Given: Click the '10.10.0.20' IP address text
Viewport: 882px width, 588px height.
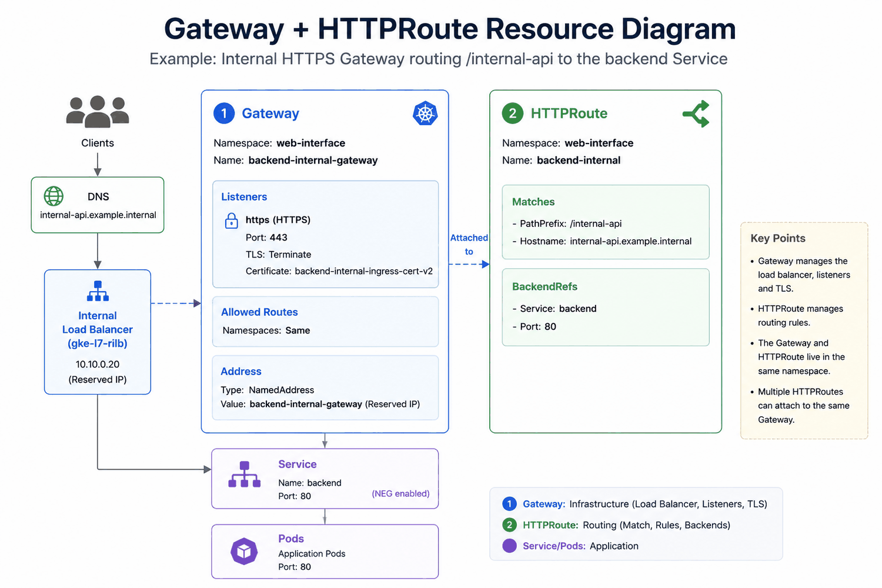Looking at the screenshot, I should pyautogui.click(x=98, y=365).
